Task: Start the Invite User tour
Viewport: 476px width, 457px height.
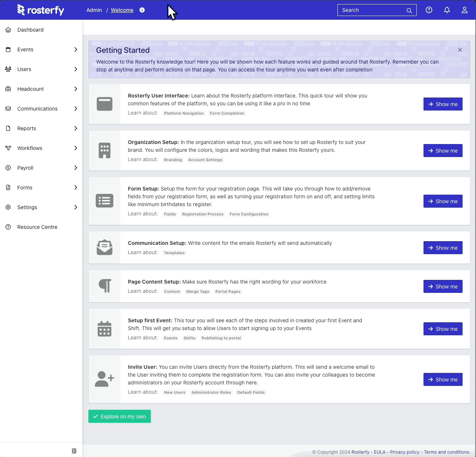Action: (443, 380)
